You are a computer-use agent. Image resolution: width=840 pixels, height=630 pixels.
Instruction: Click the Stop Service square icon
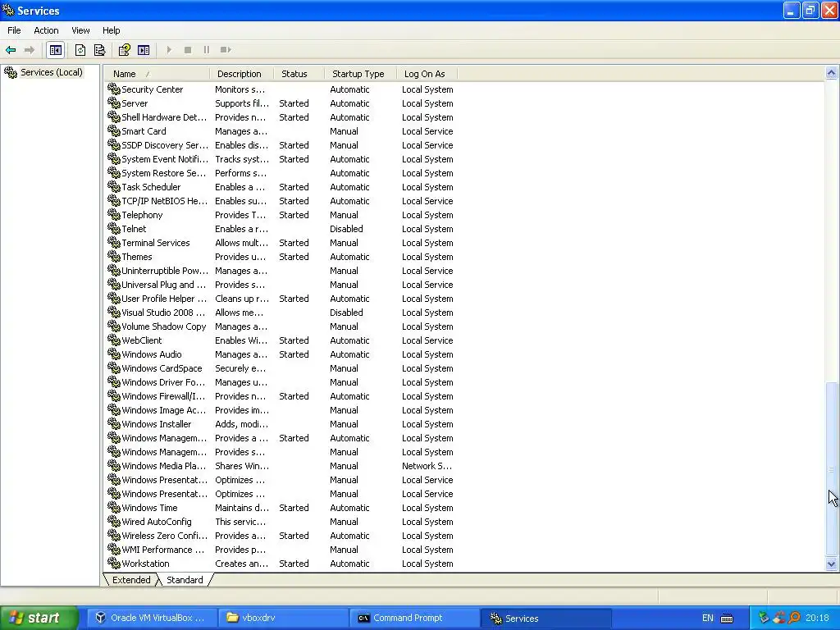[x=188, y=50]
